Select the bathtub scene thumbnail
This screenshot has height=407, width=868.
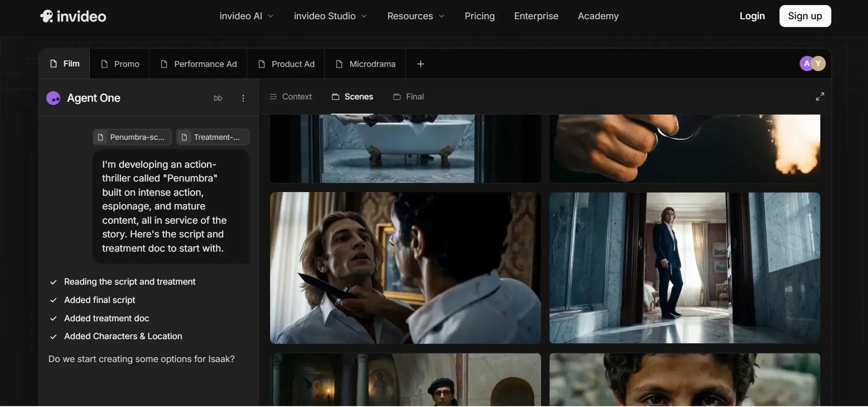pos(405,148)
